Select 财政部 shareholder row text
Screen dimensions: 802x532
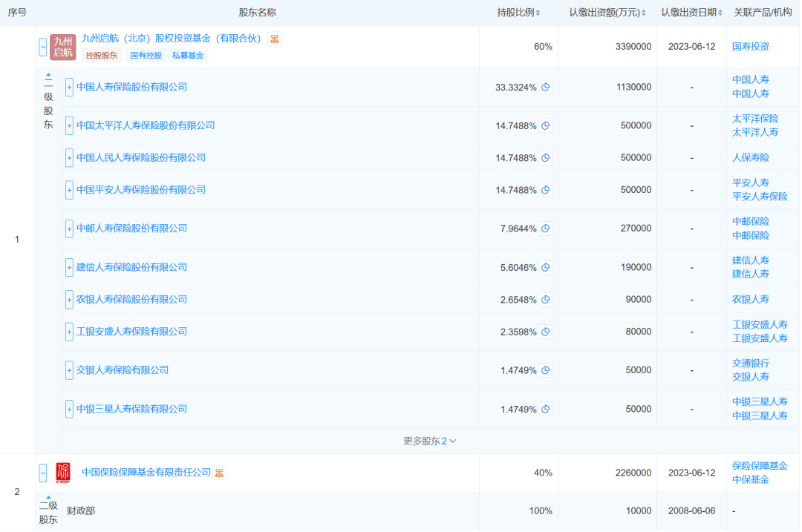(81, 511)
